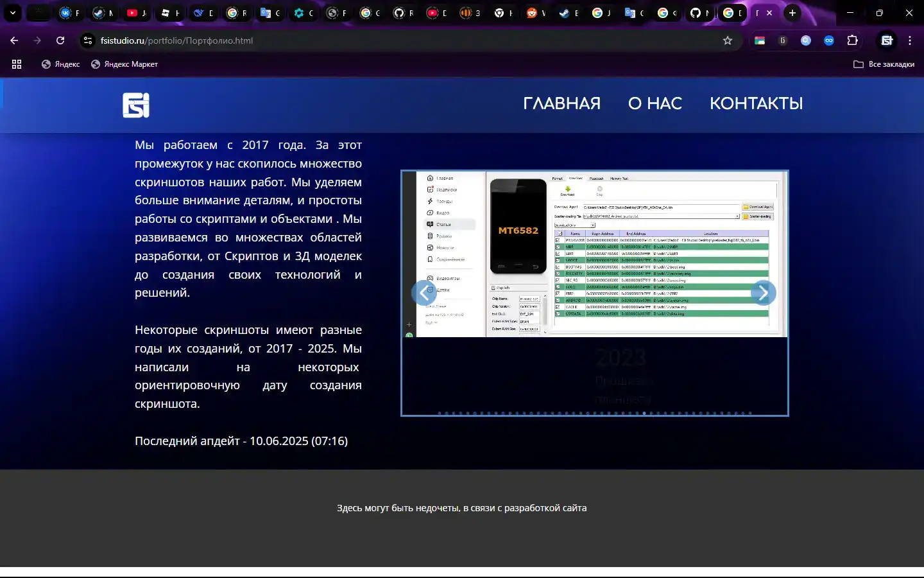
Task: Open the О НАС page
Action: pyautogui.click(x=655, y=103)
